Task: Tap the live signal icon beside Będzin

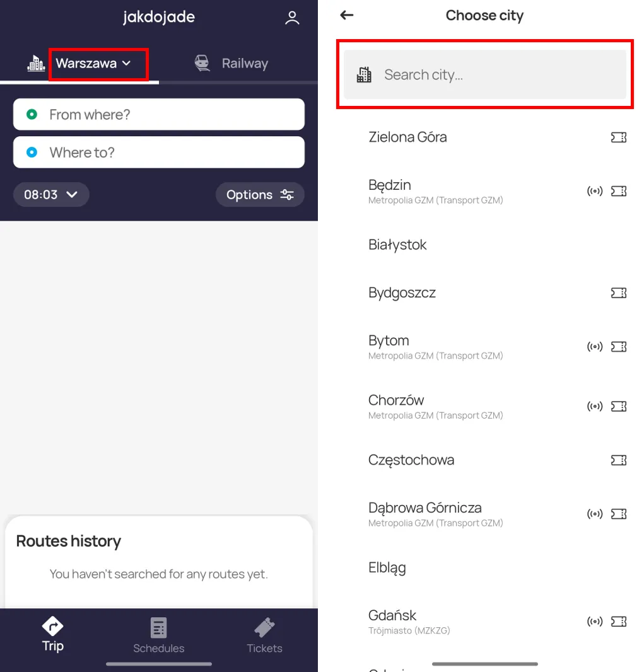Action: point(595,191)
